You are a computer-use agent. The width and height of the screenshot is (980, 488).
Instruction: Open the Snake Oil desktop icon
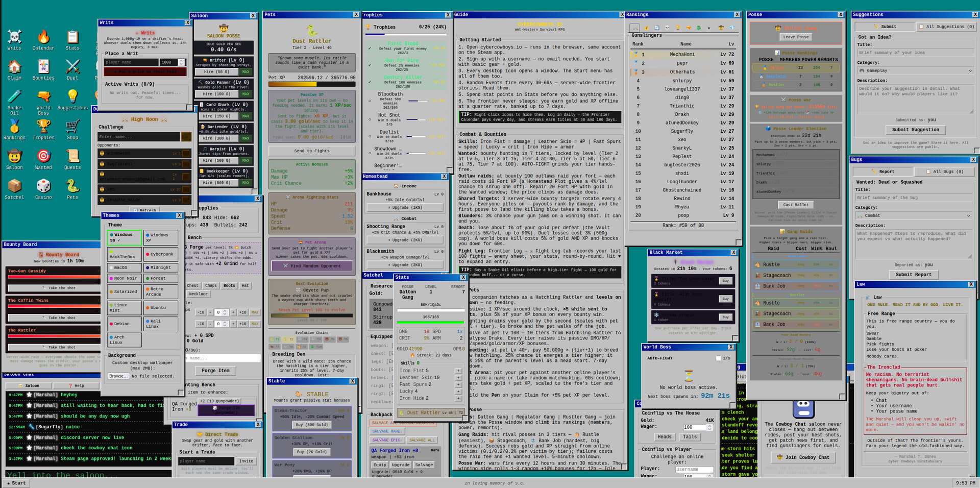point(14,102)
